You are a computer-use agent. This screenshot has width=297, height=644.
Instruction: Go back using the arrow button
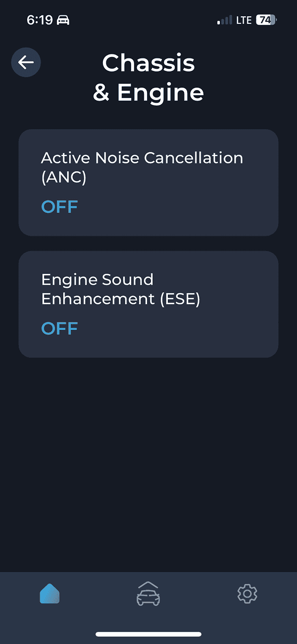pyautogui.click(x=26, y=62)
